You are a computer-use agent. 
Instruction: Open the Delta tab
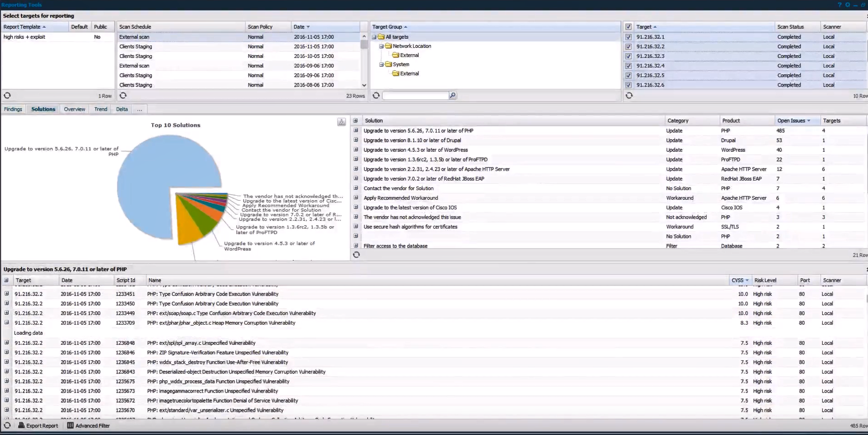(122, 109)
